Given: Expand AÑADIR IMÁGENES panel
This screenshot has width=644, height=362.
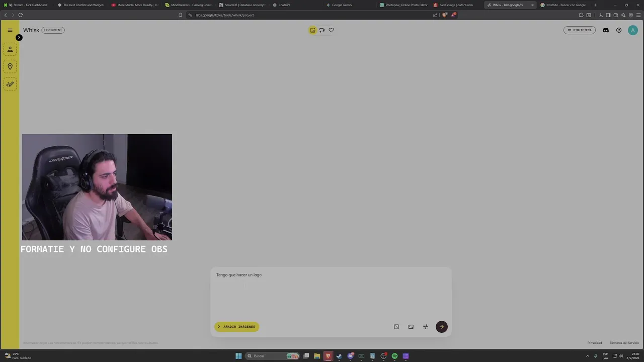Looking at the screenshot, I should click(236, 327).
